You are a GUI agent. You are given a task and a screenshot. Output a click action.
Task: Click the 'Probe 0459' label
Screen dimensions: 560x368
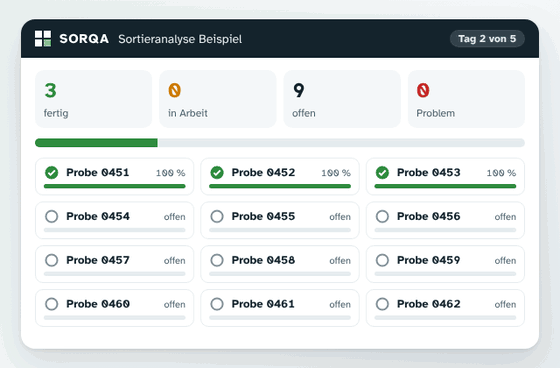[x=429, y=260]
